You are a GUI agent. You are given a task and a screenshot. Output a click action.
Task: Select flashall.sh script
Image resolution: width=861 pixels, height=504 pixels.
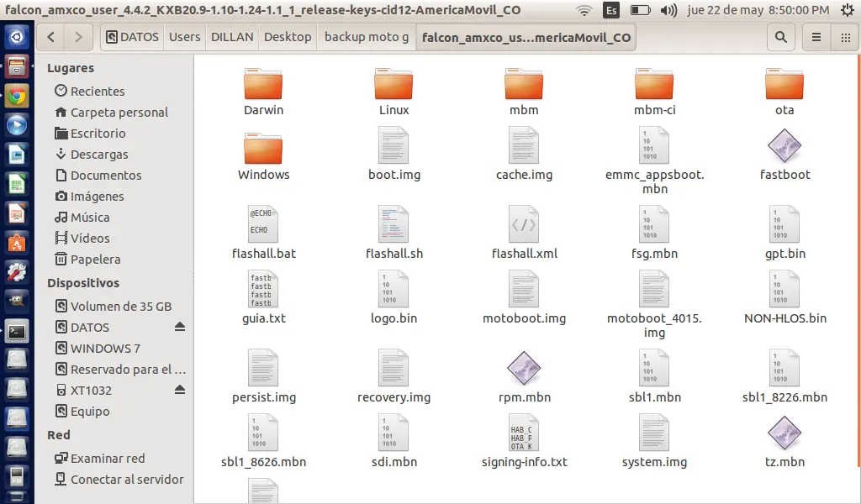(394, 233)
